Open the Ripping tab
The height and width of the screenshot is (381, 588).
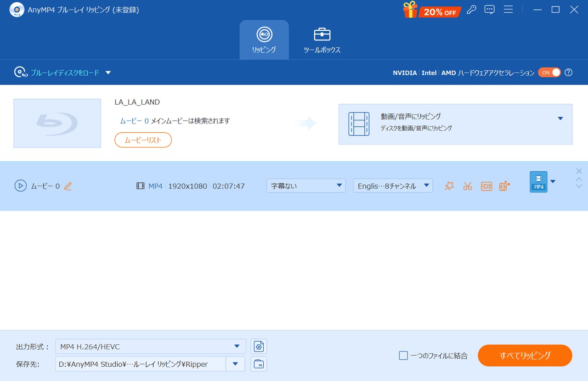264,40
